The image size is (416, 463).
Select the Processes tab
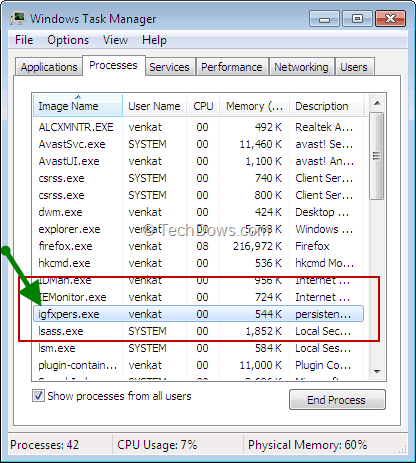[x=113, y=65]
